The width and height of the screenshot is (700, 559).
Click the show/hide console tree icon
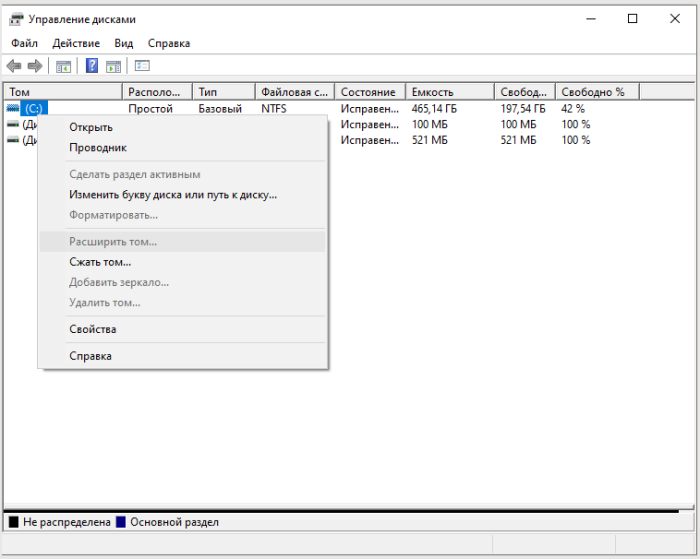click(63, 66)
